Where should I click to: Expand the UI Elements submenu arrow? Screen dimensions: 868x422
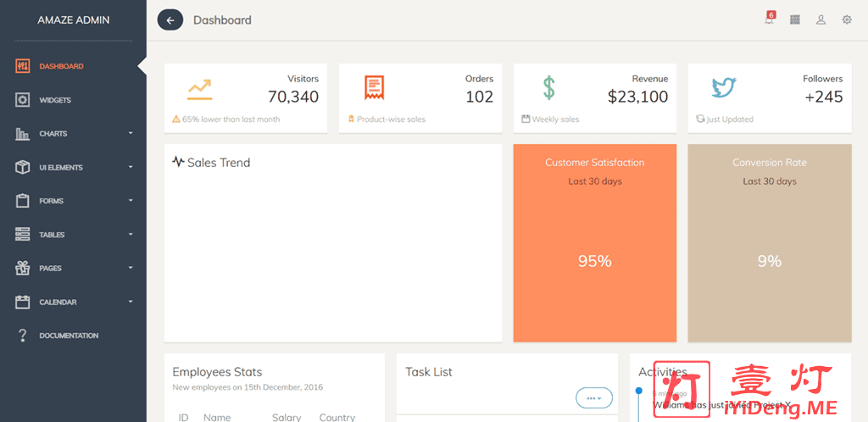131,167
